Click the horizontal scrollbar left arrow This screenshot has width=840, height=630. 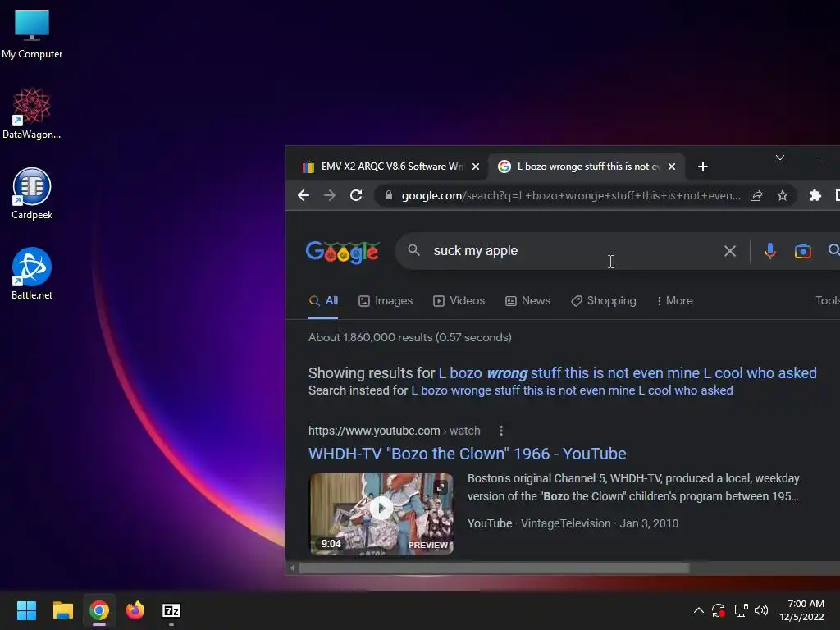(x=292, y=568)
